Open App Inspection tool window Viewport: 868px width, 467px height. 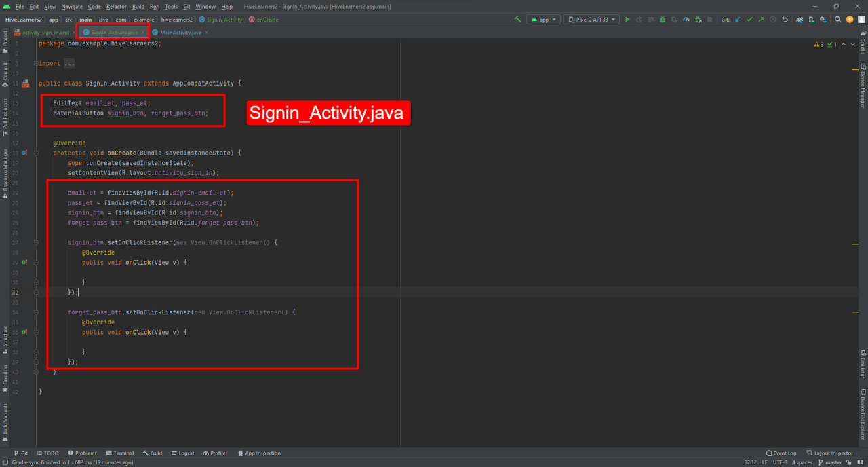[x=259, y=453]
